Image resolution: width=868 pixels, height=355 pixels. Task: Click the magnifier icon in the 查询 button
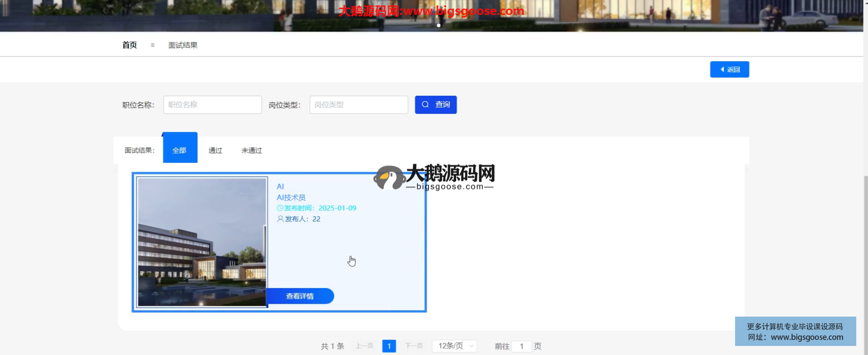click(425, 104)
